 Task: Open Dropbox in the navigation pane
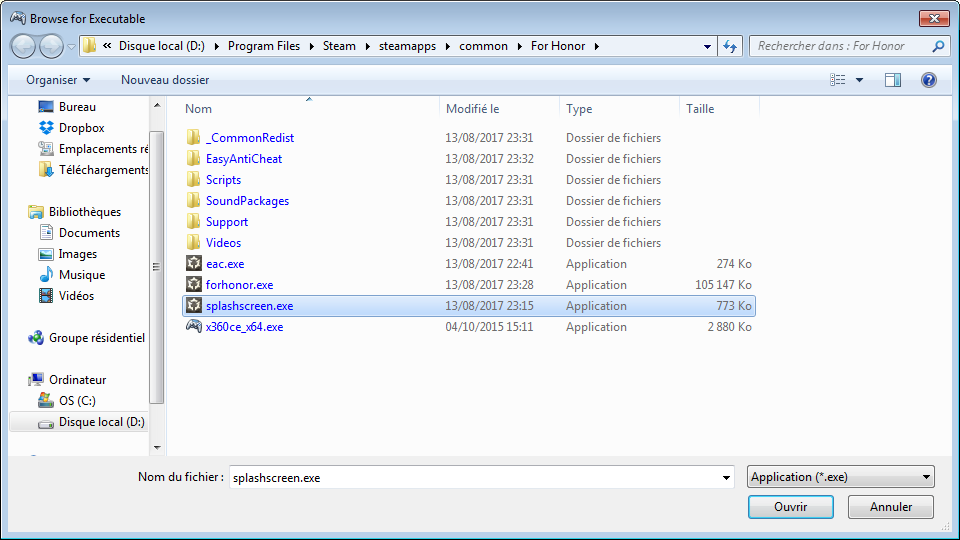[x=81, y=128]
